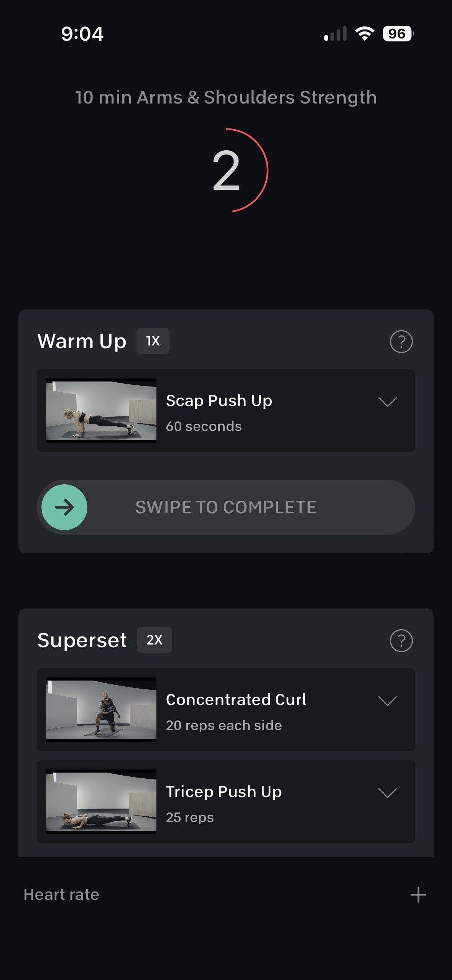
Task: Expand the Tricep Push Up details chevron
Action: tap(387, 793)
